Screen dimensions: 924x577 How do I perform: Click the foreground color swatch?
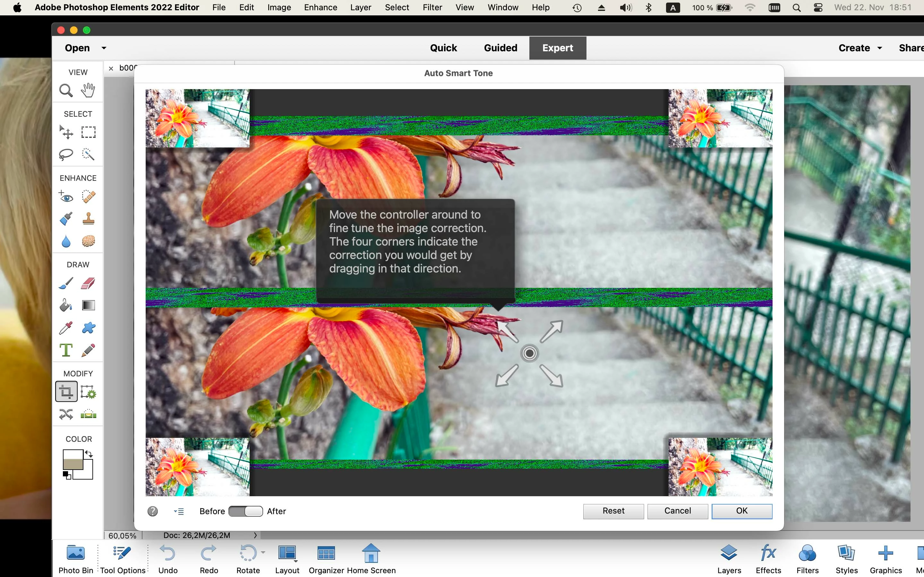point(73,459)
